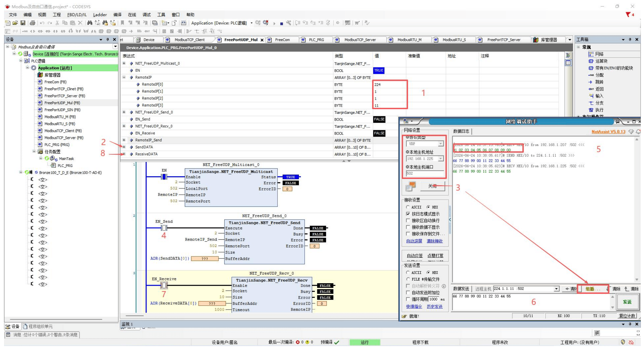Image resolution: width=644 pixels, height=348 pixels.
Task: Click the Open project folder icon
Action: (x=15, y=23)
